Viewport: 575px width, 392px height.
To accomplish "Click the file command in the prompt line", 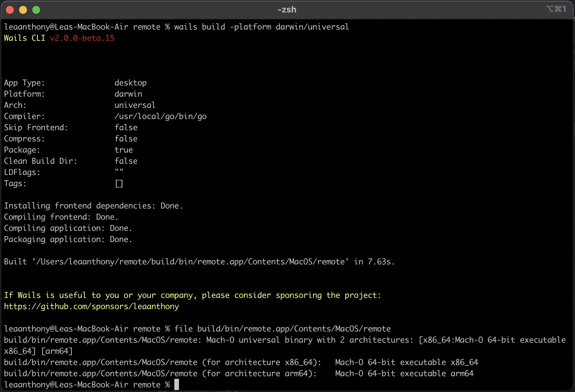I will 184,329.
